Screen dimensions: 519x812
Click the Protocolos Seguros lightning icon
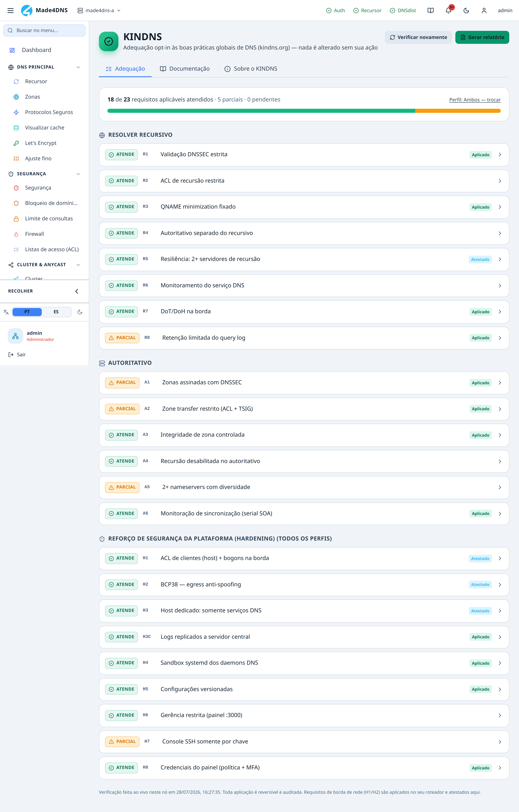pyautogui.click(x=16, y=112)
